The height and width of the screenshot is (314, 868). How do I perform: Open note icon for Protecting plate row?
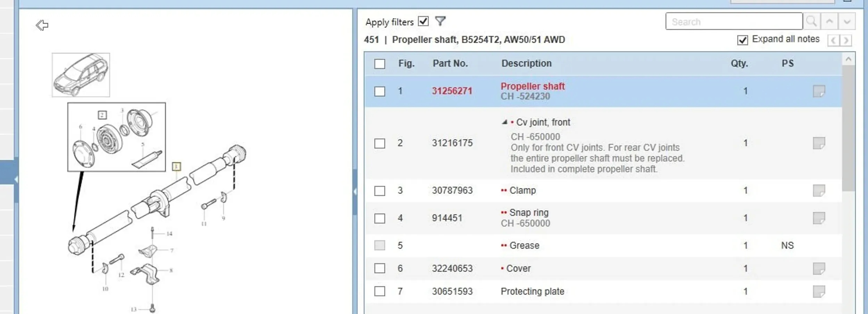coord(819,291)
